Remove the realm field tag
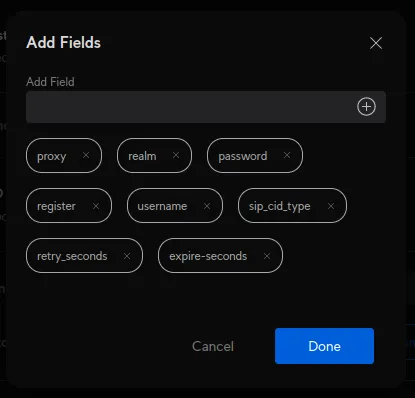 click(176, 155)
